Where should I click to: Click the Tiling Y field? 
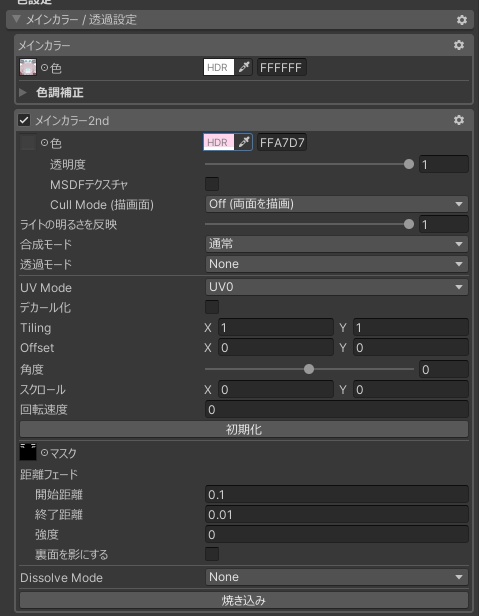411,327
